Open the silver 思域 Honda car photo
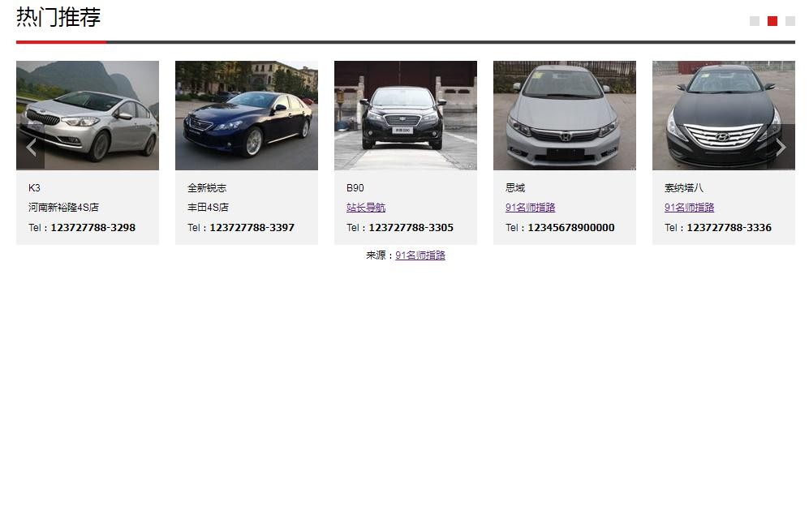The width and height of the screenshot is (809, 532). [x=565, y=115]
